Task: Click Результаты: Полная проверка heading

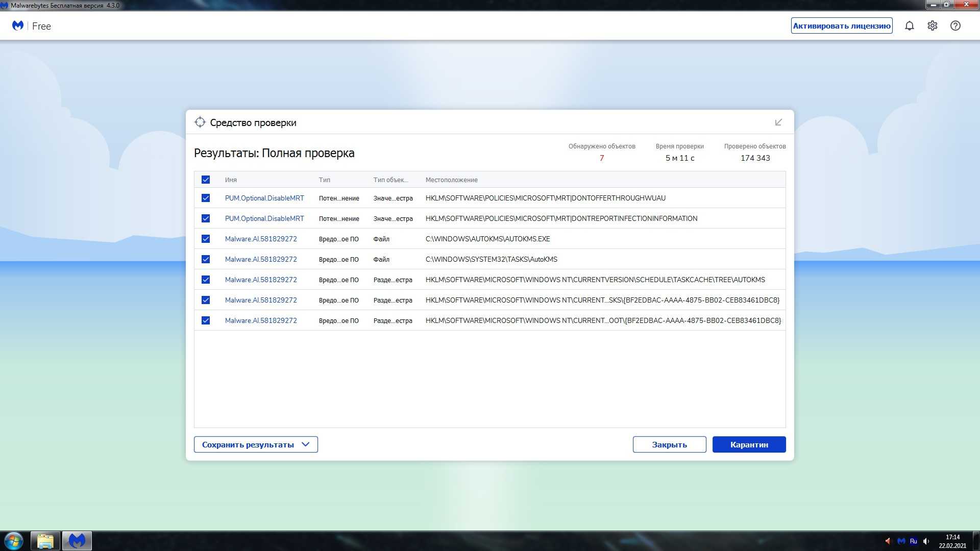Action: point(274,153)
